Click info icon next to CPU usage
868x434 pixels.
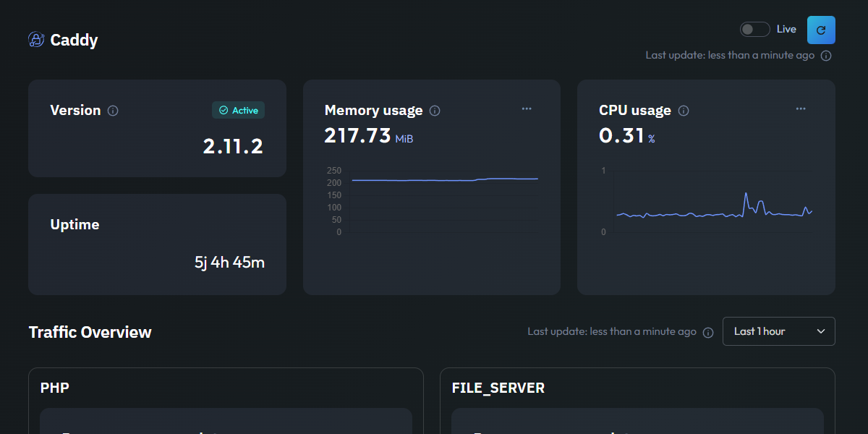click(x=684, y=111)
